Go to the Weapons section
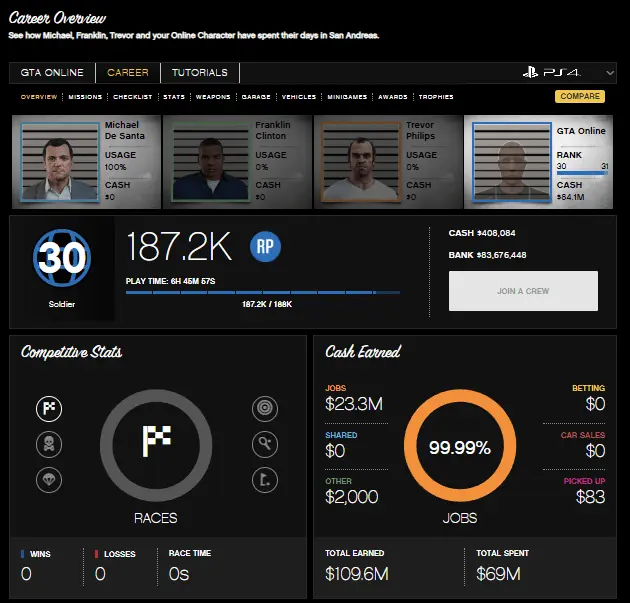Viewport: 630px width, 603px height. click(x=215, y=97)
